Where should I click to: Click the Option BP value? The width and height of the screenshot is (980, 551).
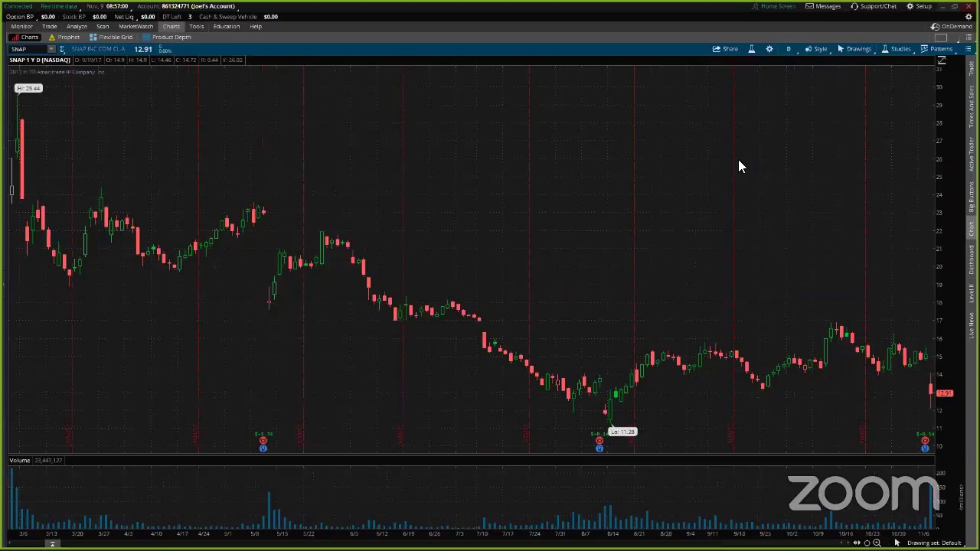47,16
